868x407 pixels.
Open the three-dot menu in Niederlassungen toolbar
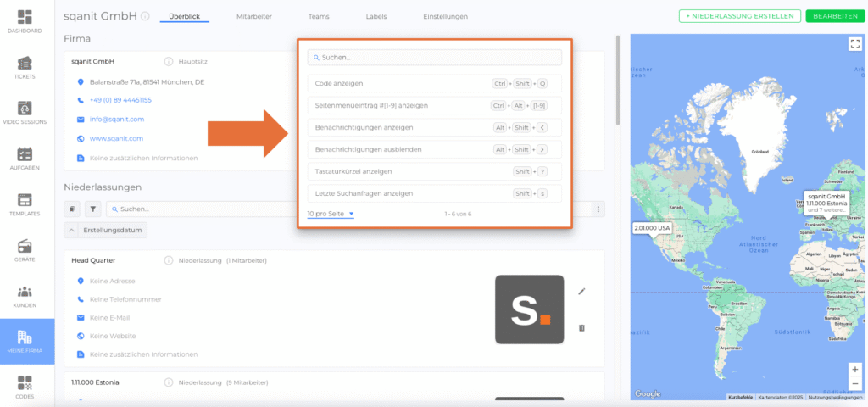[x=598, y=209]
